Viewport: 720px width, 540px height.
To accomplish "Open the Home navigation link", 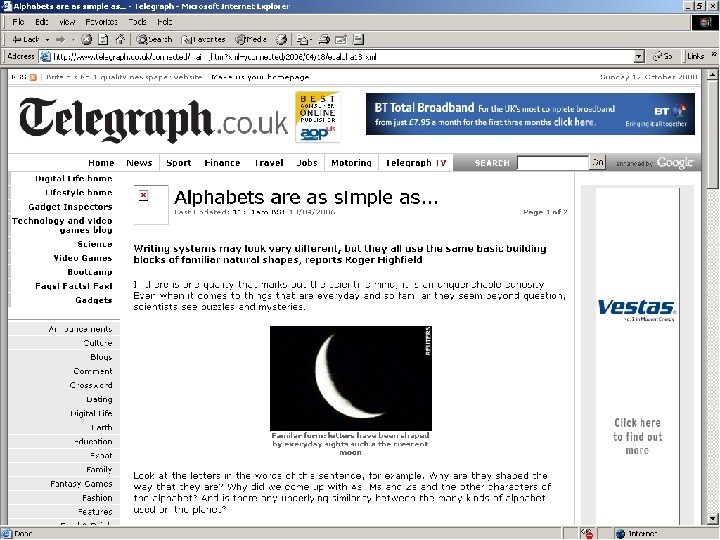I will pyautogui.click(x=101, y=163).
